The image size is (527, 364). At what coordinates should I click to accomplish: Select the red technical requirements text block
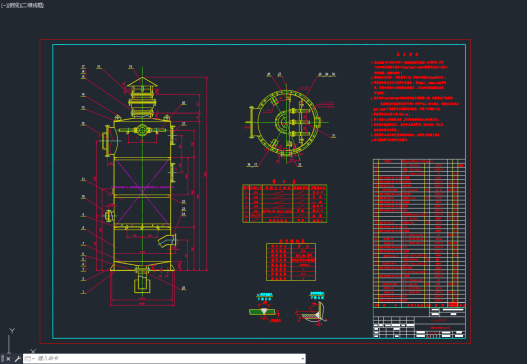pyautogui.click(x=415, y=97)
